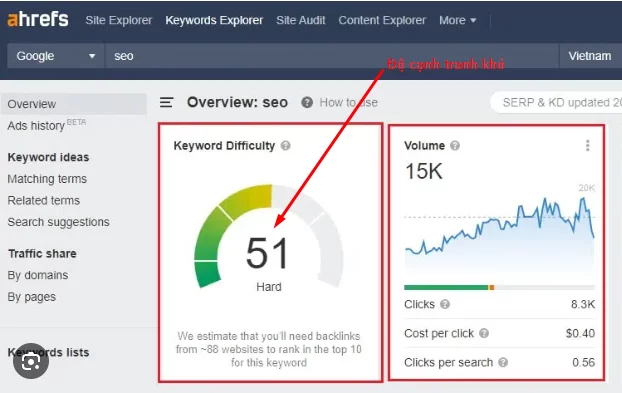The height and width of the screenshot is (393, 622).
Task: Switch to Site Audit
Action: [301, 20]
